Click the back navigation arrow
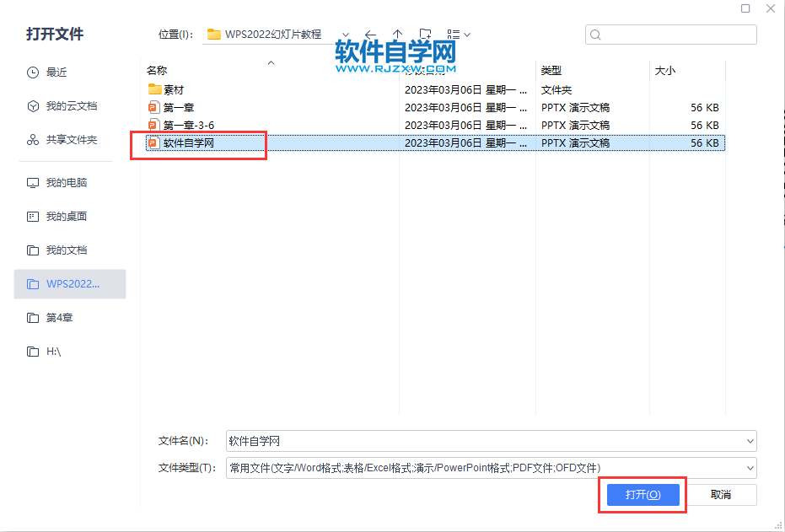Image resolution: width=785 pixels, height=532 pixels. (x=370, y=34)
